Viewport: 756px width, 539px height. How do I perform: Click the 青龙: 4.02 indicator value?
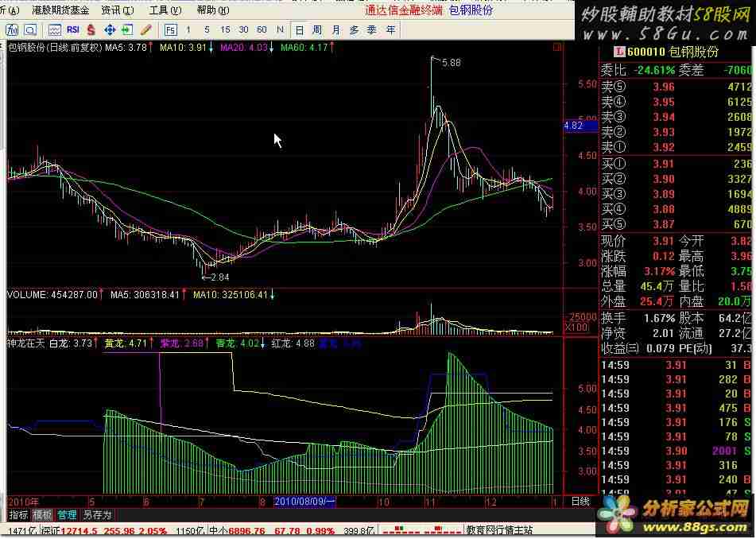click(x=239, y=343)
